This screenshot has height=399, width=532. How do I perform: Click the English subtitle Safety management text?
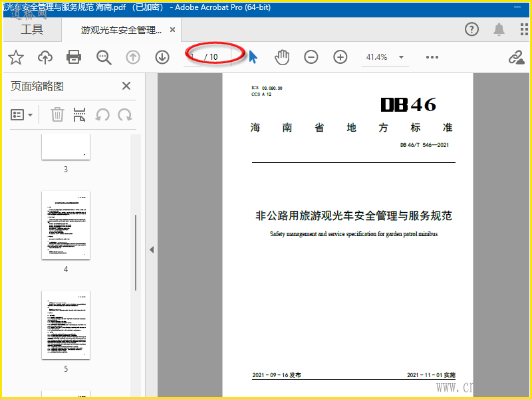click(354, 234)
